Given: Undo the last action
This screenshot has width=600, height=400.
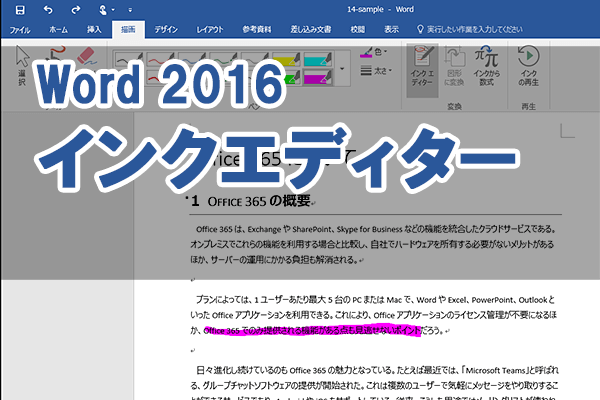Looking at the screenshot, I should (48, 10).
